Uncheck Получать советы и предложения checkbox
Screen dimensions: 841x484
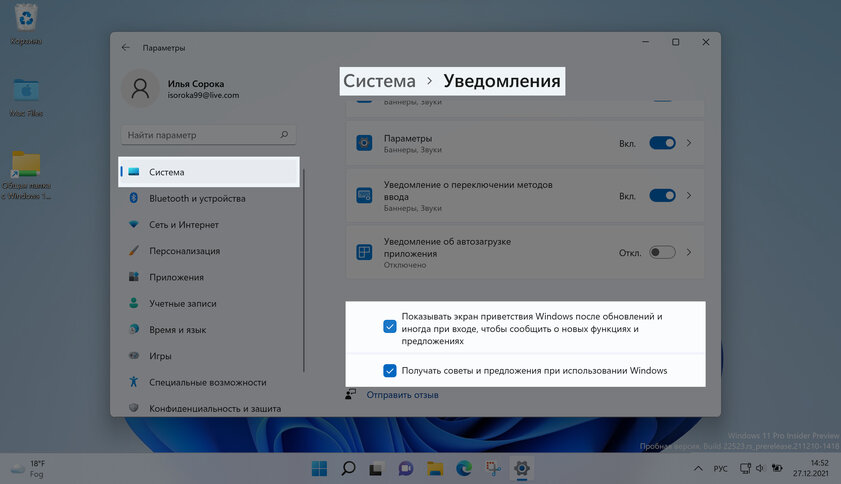(390, 370)
